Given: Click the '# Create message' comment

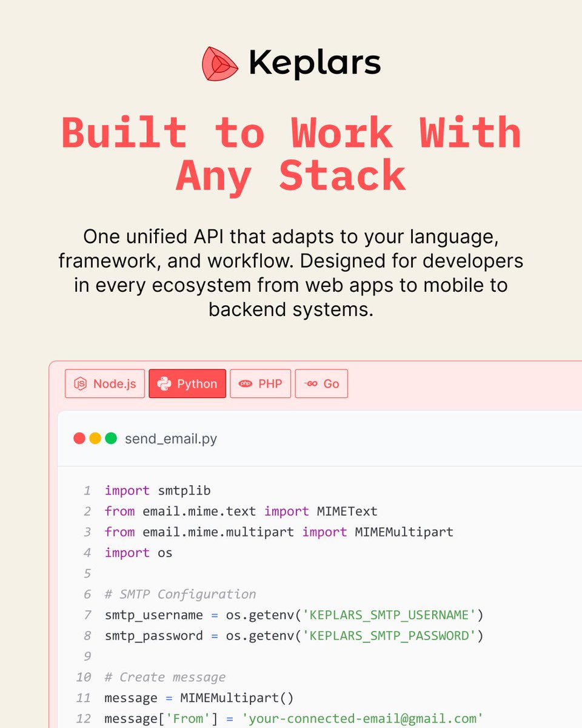Looking at the screenshot, I should point(165,677).
